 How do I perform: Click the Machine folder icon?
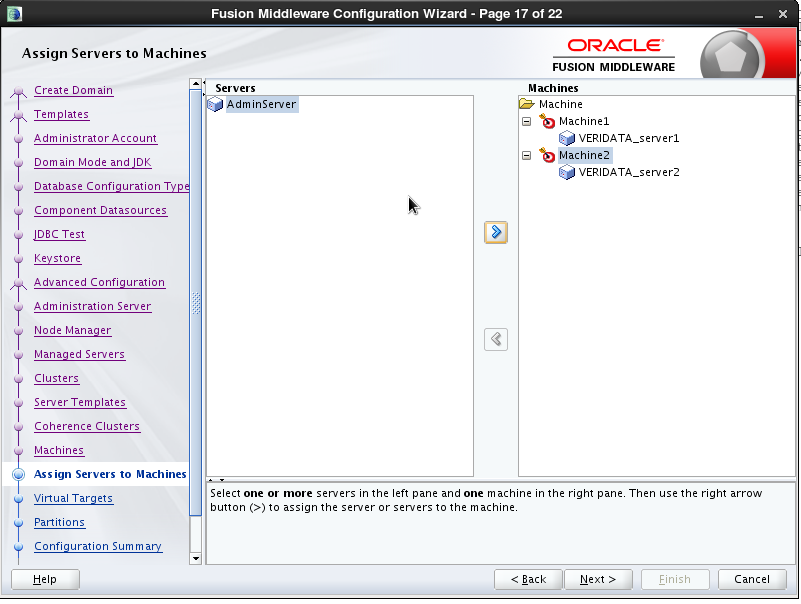[527, 104]
